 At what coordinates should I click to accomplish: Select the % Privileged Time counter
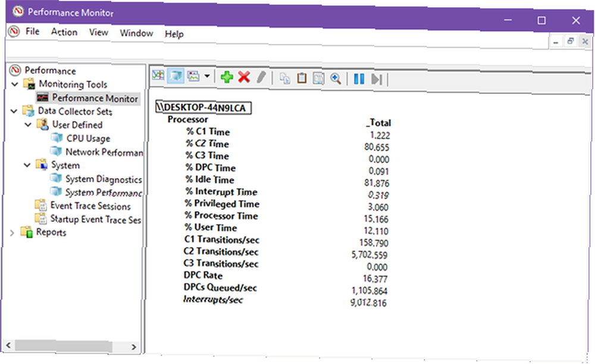coord(222,203)
